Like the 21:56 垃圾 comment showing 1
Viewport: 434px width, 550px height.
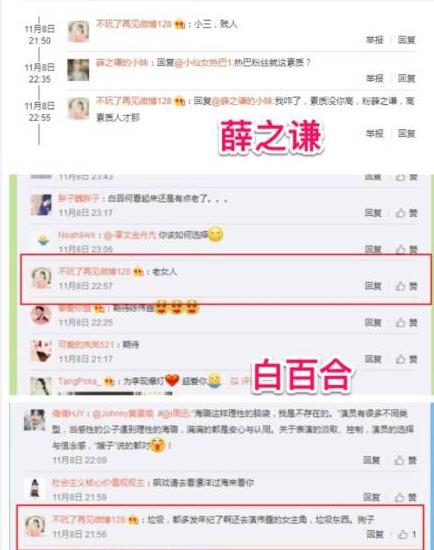(407, 534)
